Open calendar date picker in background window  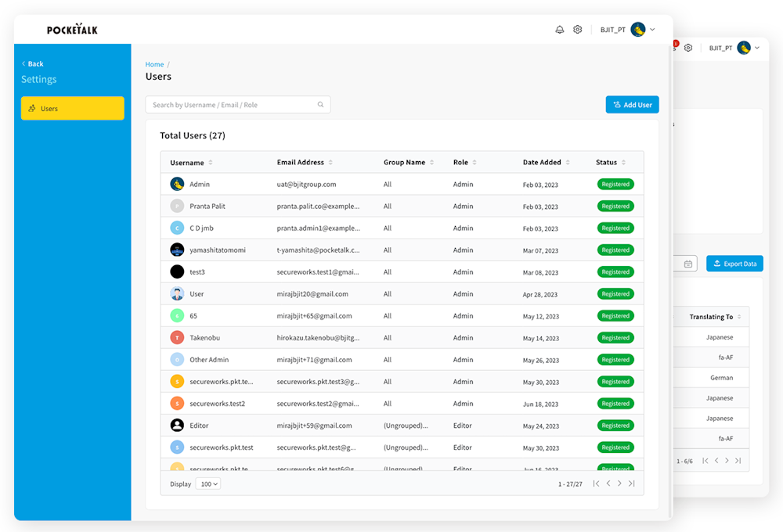[688, 264]
